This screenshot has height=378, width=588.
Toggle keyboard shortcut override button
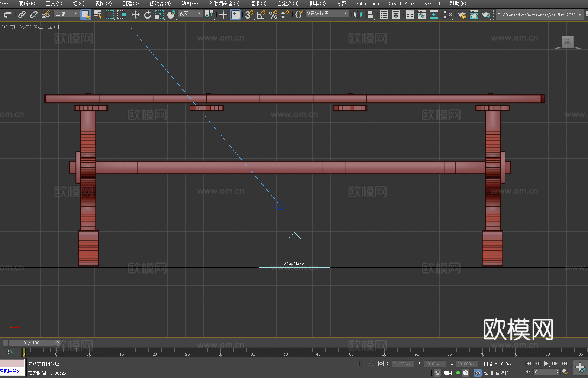(x=235, y=14)
